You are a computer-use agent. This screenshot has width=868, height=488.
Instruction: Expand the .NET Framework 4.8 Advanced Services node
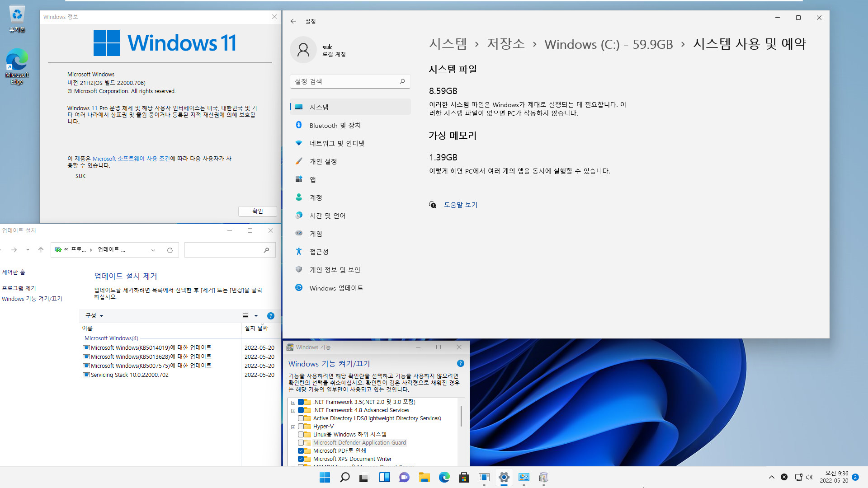click(x=293, y=410)
